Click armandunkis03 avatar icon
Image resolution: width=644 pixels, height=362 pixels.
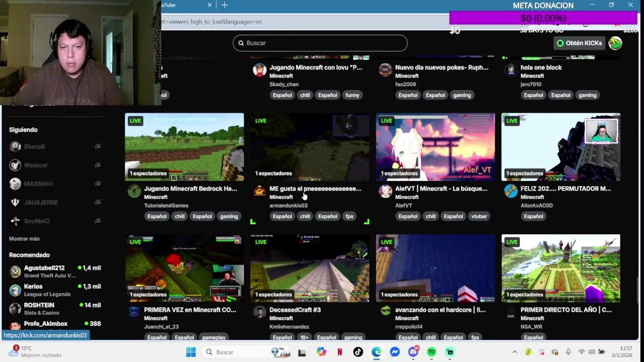pyautogui.click(x=260, y=191)
